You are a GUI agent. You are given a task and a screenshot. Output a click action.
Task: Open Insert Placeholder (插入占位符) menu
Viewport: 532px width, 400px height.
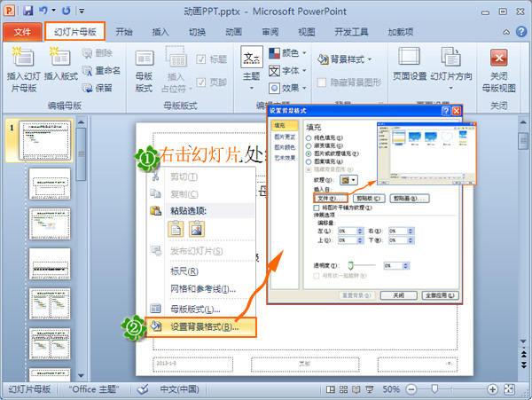coord(176,70)
